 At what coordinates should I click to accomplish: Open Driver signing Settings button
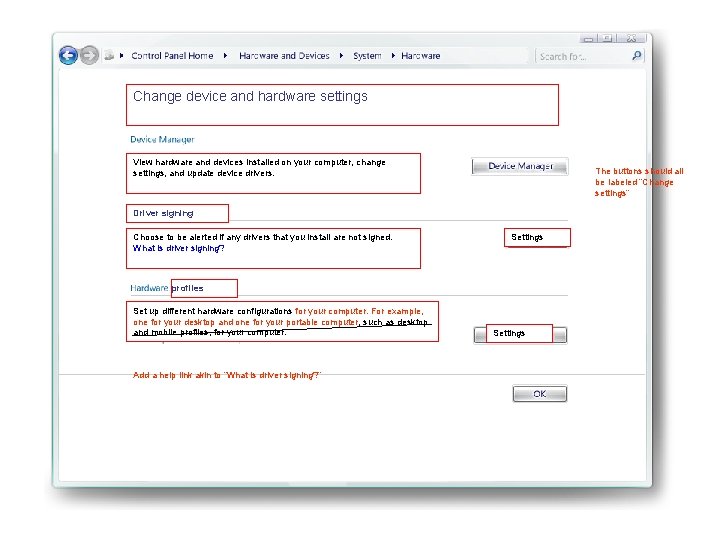537,237
